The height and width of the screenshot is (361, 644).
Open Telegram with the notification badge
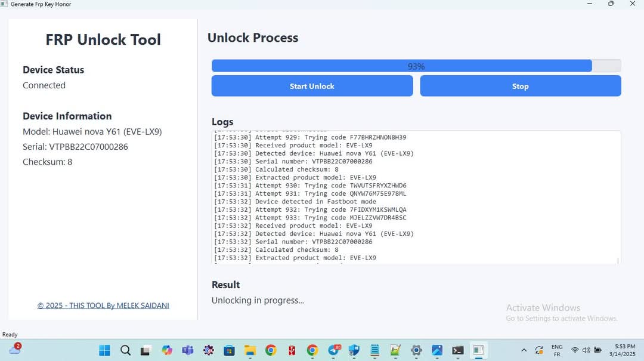pyautogui.click(x=333, y=350)
